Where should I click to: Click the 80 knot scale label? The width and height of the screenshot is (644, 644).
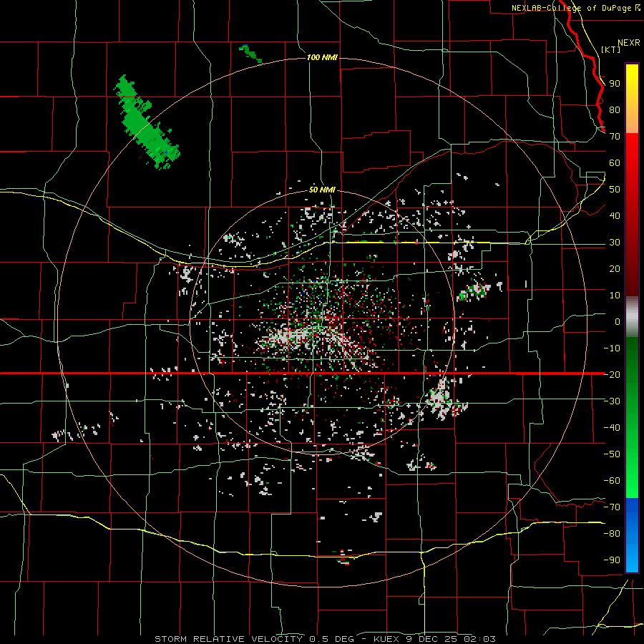[615, 109]
